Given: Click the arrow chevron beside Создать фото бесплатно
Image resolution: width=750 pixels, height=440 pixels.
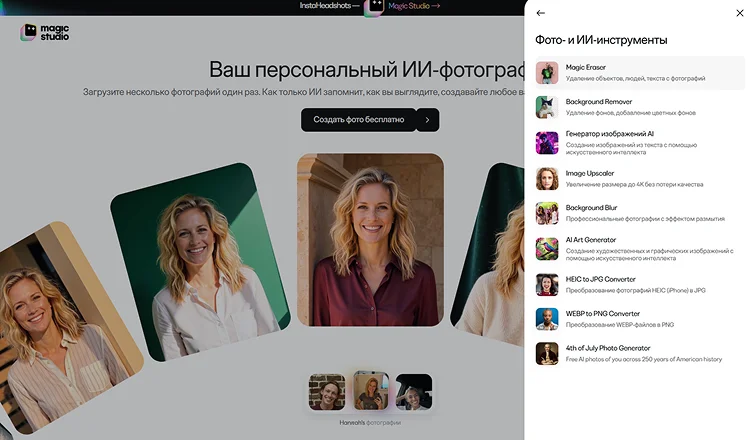Looking at the screenshot, I should [428, 120].
